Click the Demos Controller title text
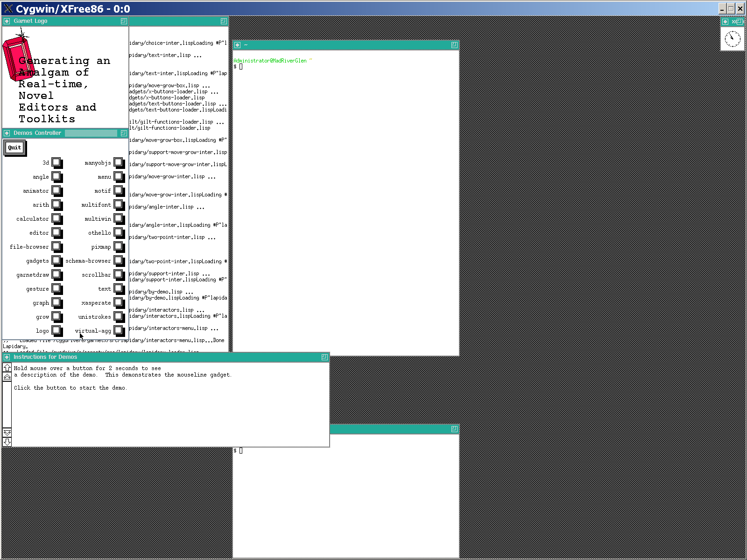Viewport: 747px width, 560px height. (x=37, y=133)
